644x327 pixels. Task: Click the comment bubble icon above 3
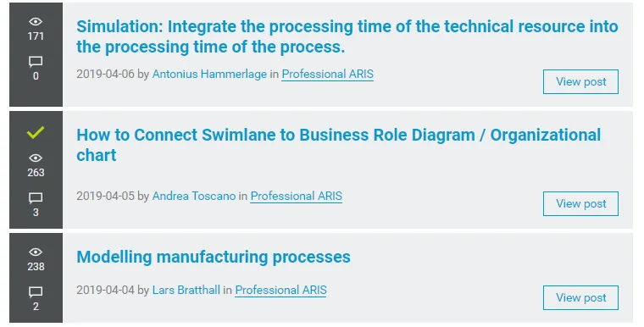36,198
